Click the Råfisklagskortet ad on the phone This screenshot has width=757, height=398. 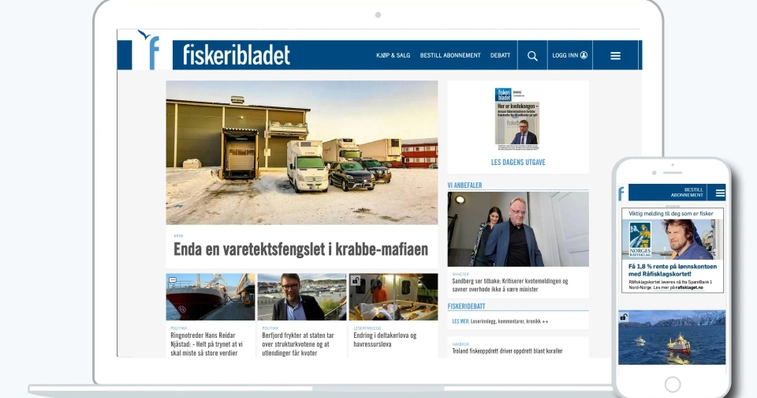[673, 250]
